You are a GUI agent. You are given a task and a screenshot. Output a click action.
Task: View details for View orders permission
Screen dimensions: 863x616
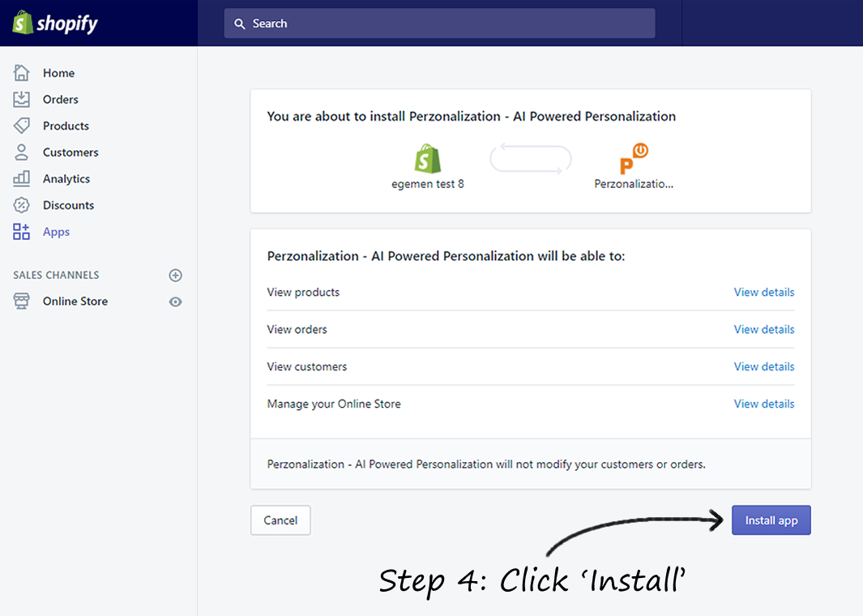point(764,329)
